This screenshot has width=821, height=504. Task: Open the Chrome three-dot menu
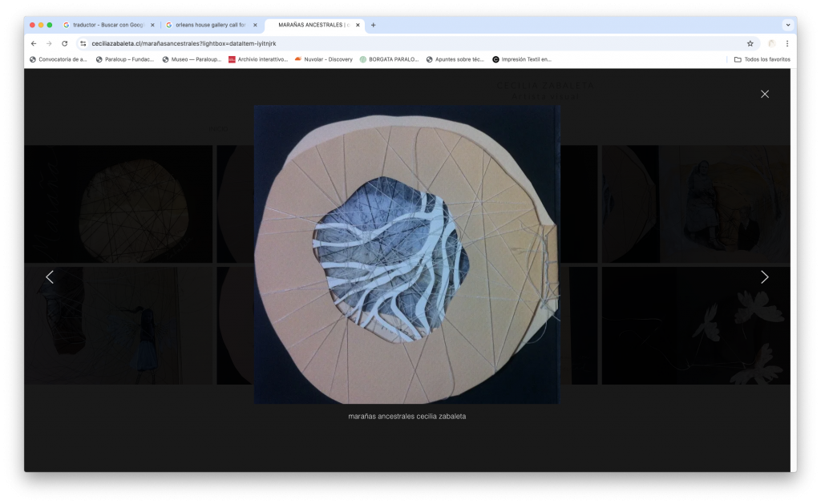787,43
